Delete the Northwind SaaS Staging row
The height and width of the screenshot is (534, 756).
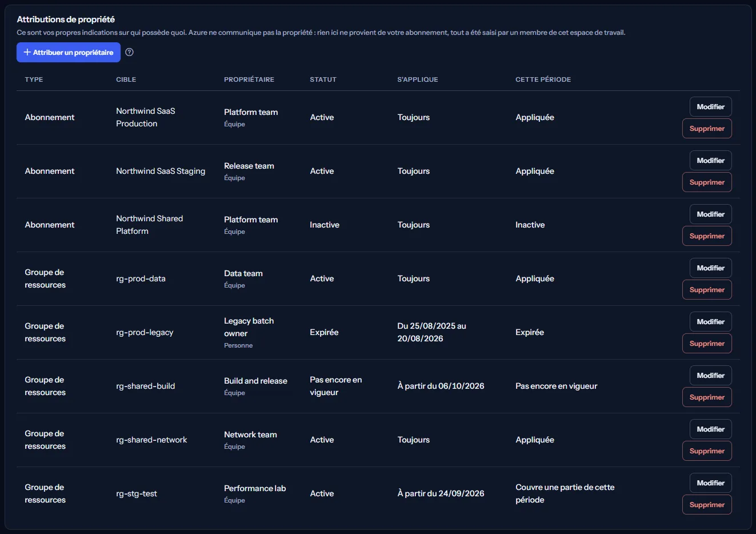[707, 182]
